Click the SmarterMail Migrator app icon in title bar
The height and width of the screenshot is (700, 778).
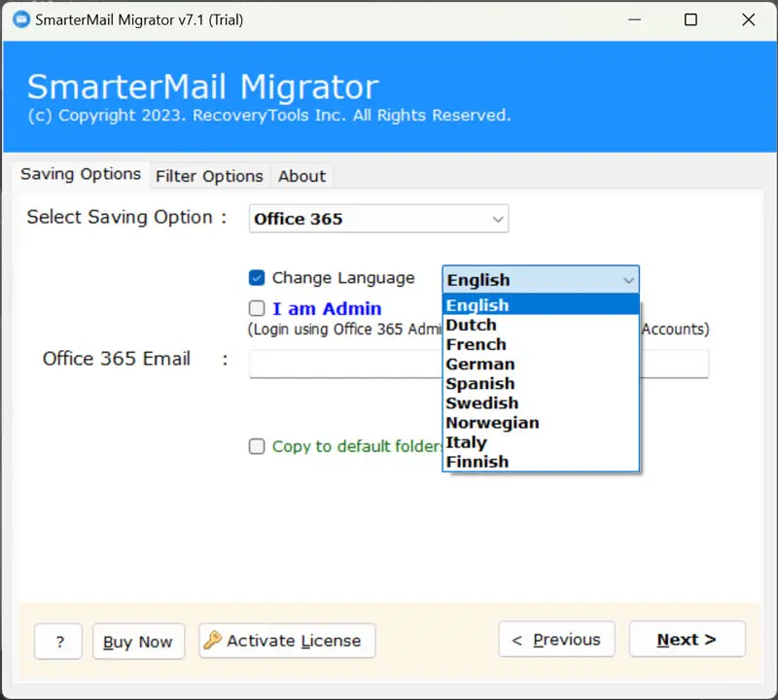pos(18,19)
